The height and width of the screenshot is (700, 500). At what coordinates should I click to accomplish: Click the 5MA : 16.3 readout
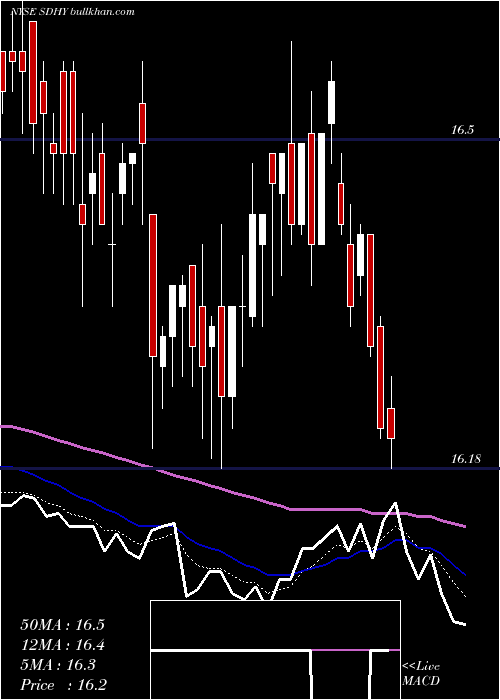(x=58, y=665)
